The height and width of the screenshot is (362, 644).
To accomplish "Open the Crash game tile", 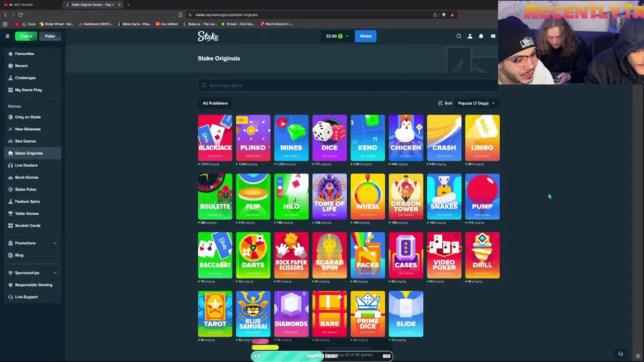I will click(x=444, y=138).
